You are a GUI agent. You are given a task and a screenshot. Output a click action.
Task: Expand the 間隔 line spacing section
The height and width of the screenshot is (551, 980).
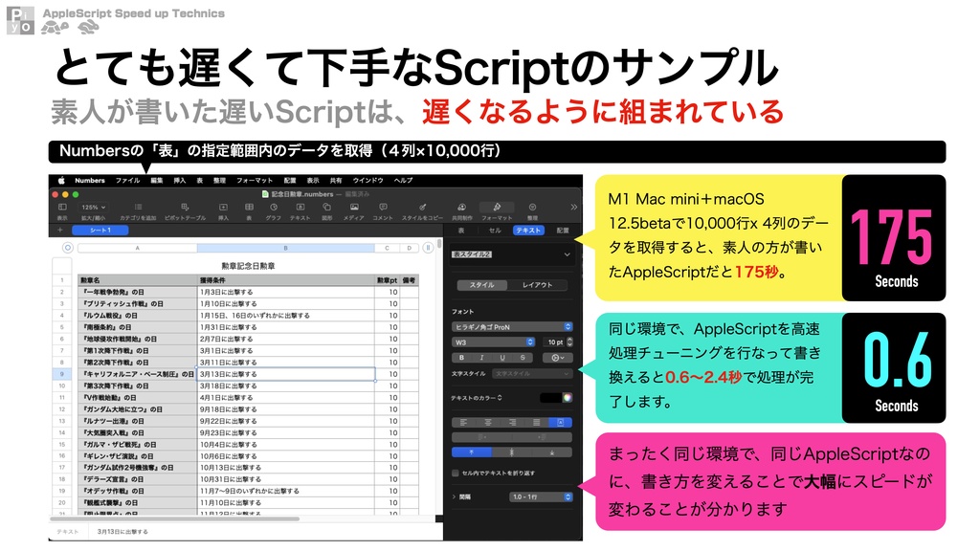[455, 496]
